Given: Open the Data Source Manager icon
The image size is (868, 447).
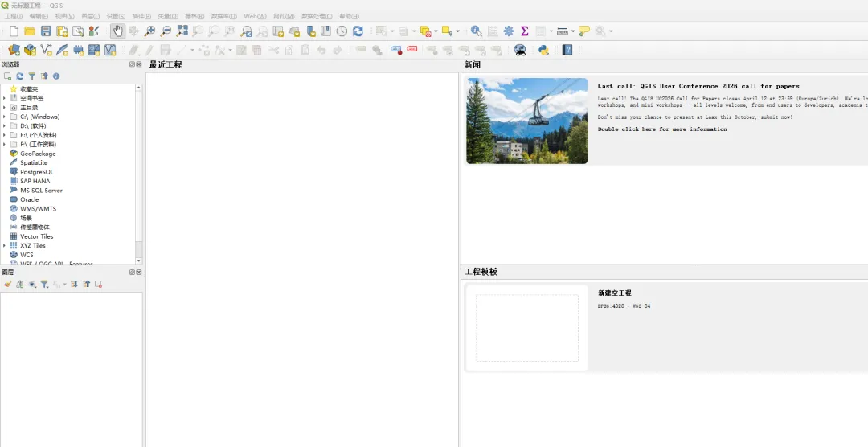Looking at the screenshot, I should (14, 51).
